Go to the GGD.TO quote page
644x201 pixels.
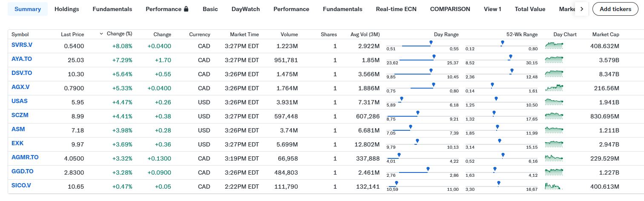click(23, 172)
